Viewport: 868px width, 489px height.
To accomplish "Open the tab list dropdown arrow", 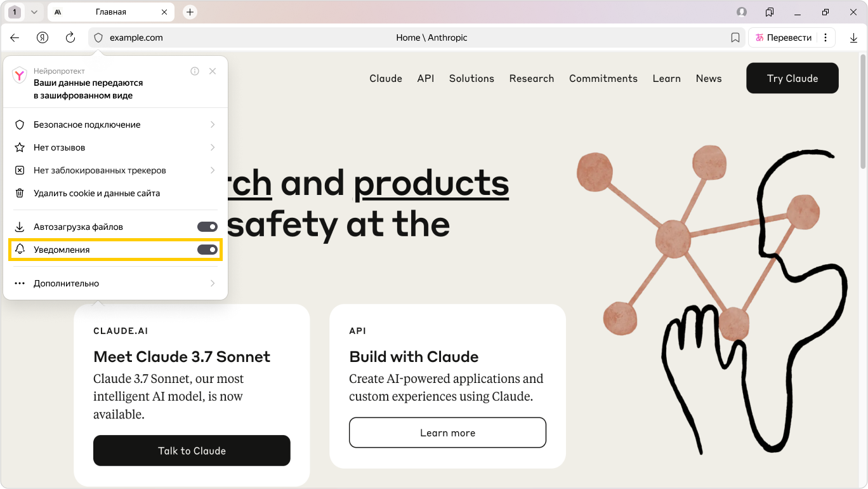I will point(34,12).
